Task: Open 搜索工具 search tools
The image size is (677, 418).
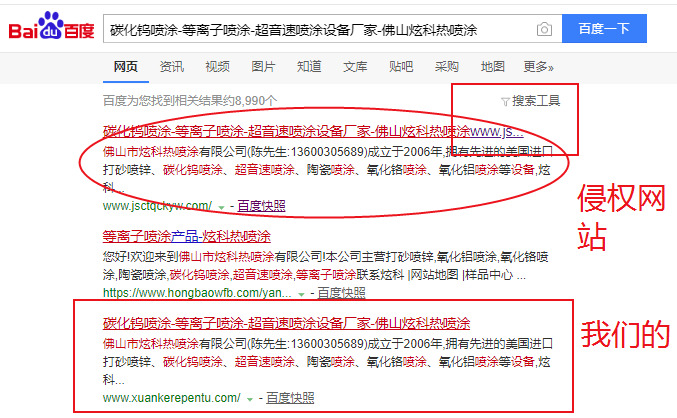Action: click(536, 101)
